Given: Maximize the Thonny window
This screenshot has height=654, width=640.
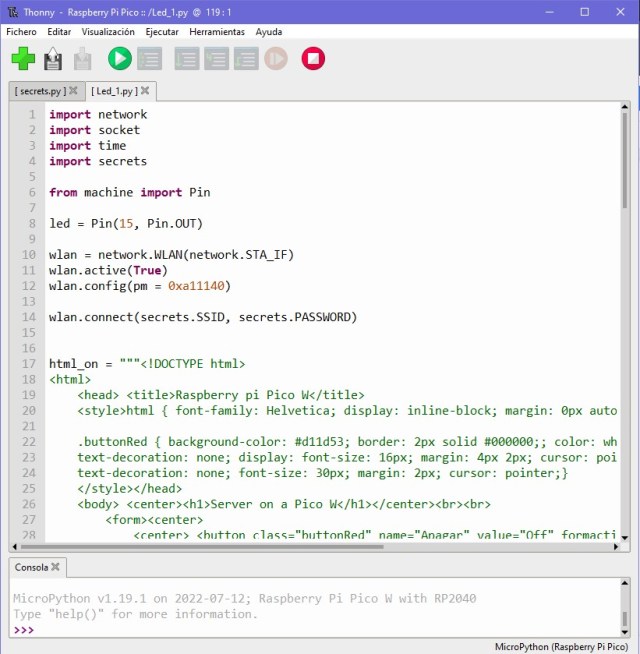Looking at the screenshot, I should coord(585,12).
